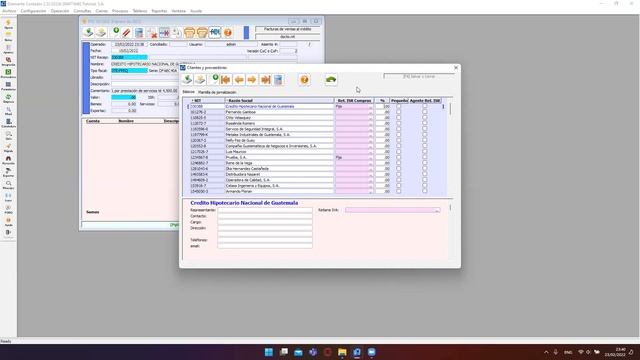Tick Agente Ret. ISR checkbox for Credito Hipotecario row
The height and width of the screenshot is (360, 640).
click(425, 106)
